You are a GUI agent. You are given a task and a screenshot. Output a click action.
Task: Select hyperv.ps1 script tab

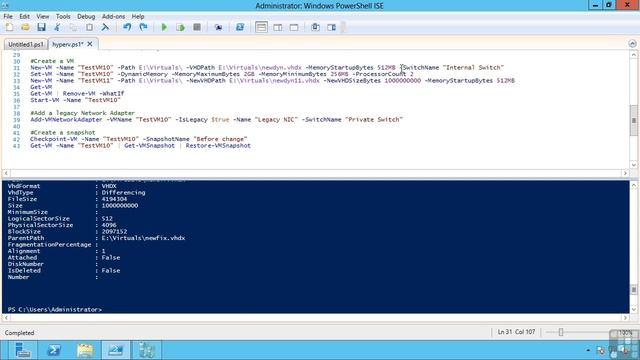pyautogui.click(x=68, y=44)
